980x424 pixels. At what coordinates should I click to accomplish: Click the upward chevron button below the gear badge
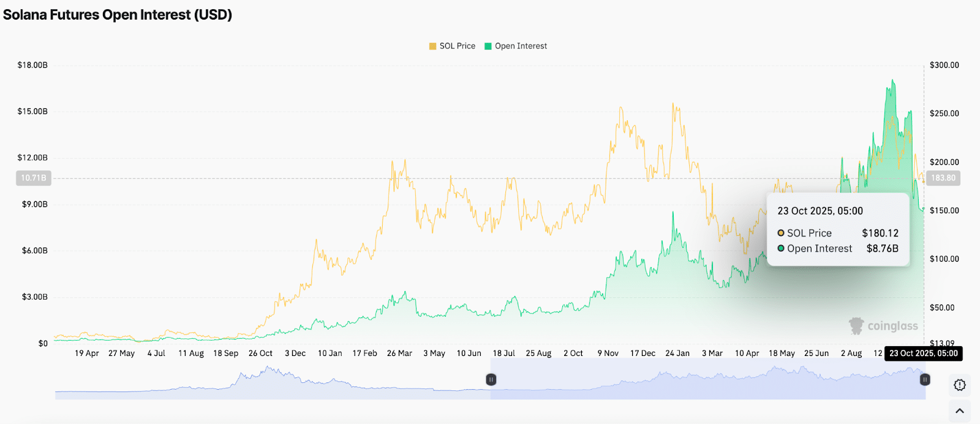click(959, 411)
